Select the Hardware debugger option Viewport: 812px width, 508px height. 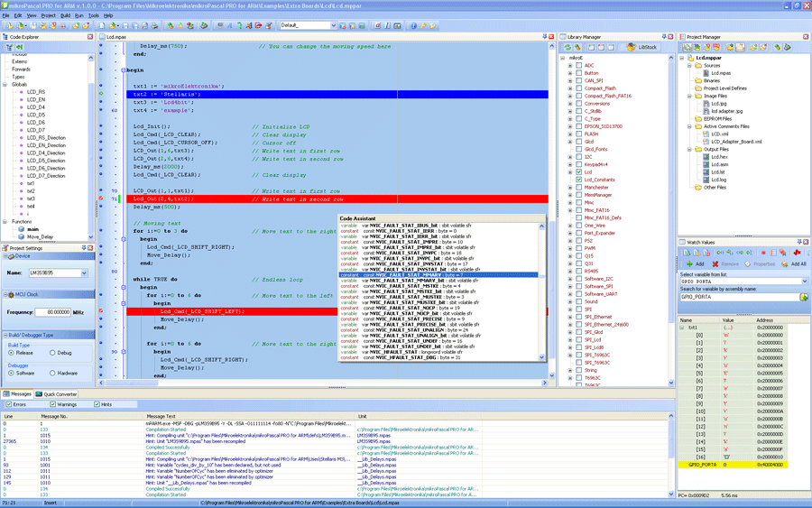pyautogui.click(x=52, y=373)
